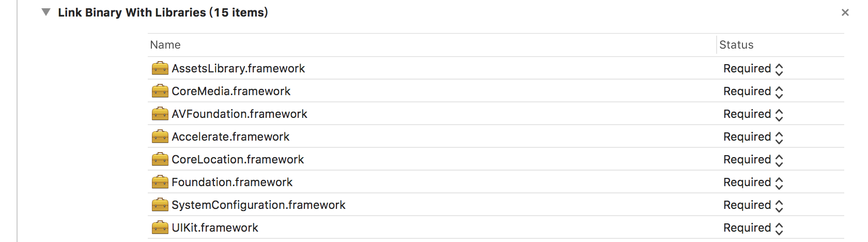The height and width of the screenshot is (242, 868).
Task: Select the Foundation.framework row name
Action: 232,182
